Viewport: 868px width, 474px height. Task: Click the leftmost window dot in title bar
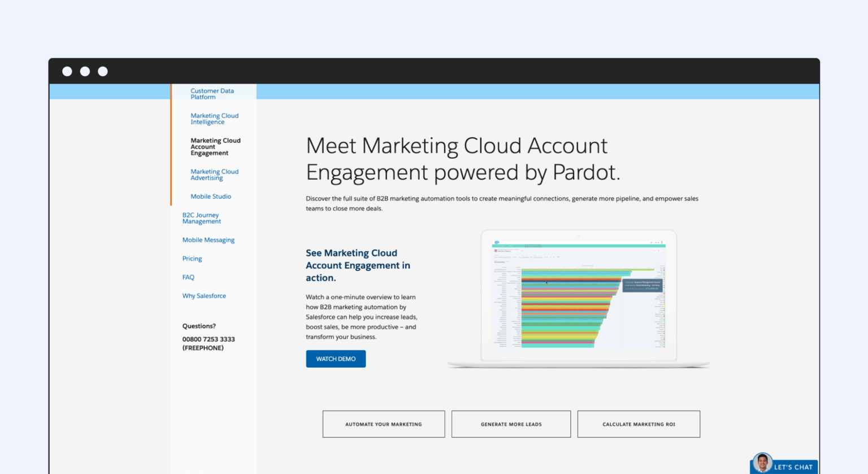pos(67,71)
